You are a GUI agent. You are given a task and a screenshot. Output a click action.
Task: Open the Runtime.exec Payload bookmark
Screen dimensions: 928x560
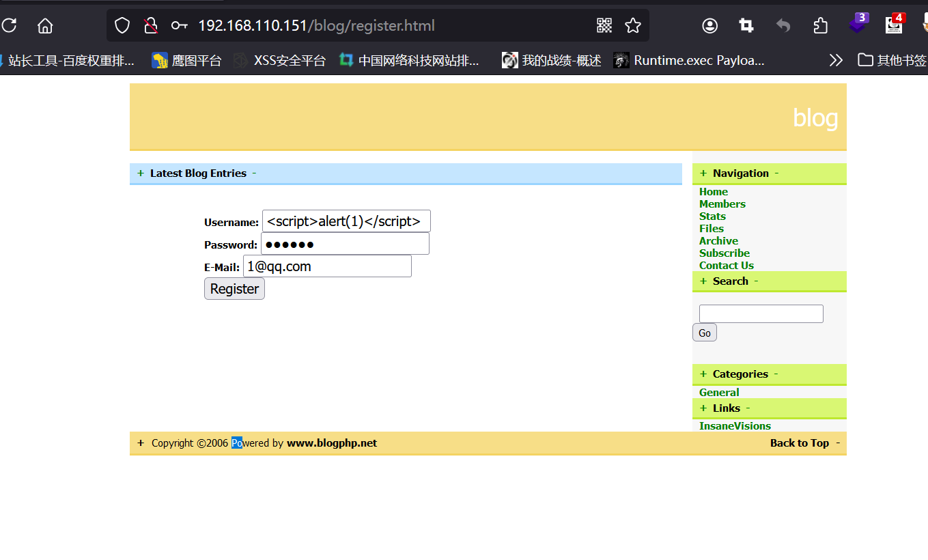[x=689, y=60]
